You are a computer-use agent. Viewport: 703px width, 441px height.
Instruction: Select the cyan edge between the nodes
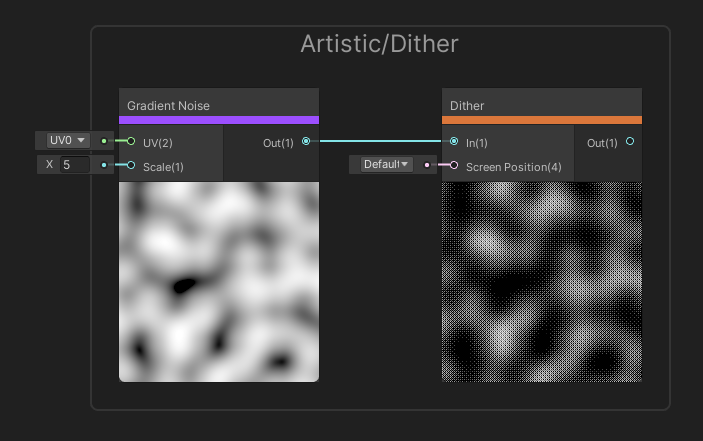[380, 141]
